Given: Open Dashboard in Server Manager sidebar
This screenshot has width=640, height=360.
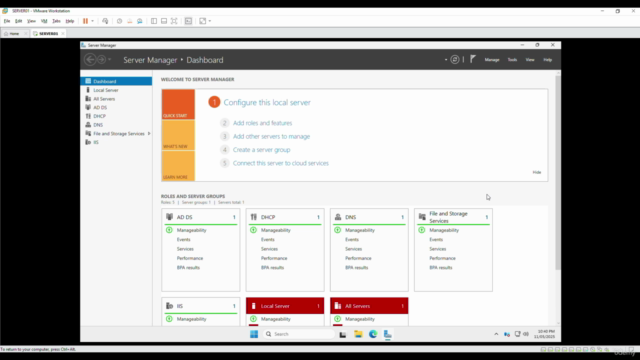Looking at the screenshot, I should coord(116,81).
